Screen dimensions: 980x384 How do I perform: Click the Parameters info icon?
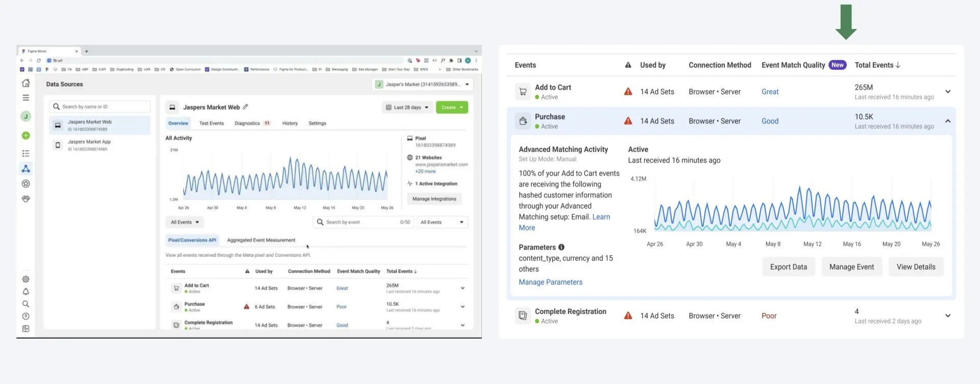pyautogui.click(x=561, y=247)
